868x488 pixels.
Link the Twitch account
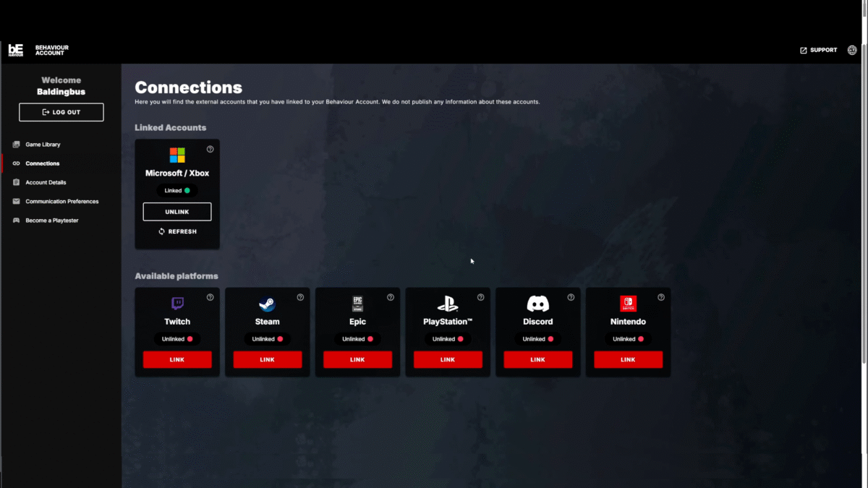tap(177, 359)
